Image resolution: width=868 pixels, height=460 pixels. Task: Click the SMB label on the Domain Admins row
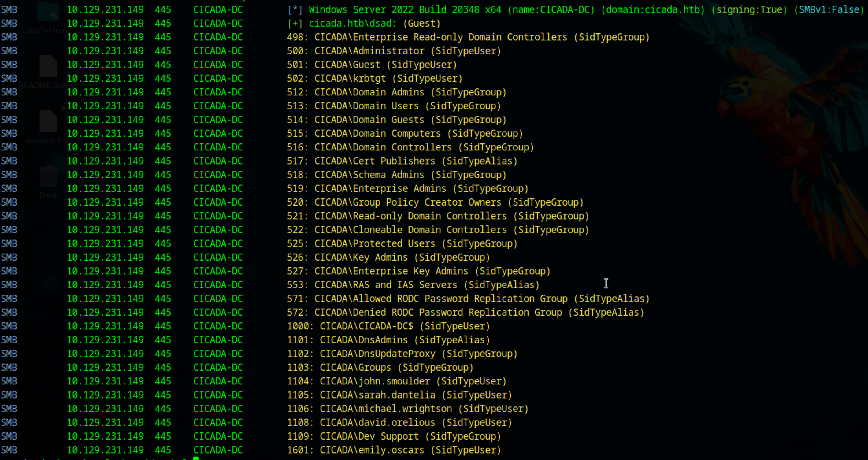pos(9,92)
